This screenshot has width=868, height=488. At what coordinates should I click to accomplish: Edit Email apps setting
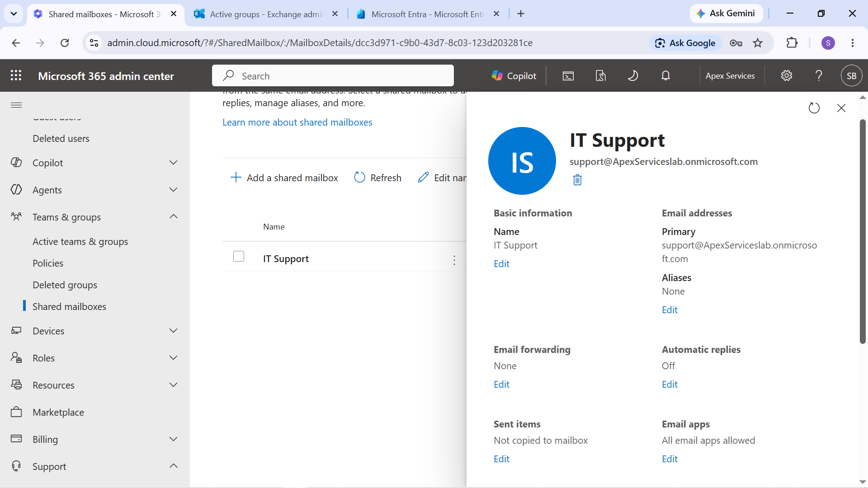[x=670, y=459]
